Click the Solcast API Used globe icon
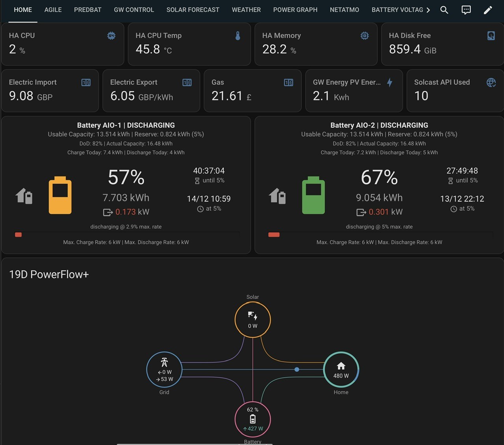This screenshot has width=504, height=445. click(x=491, y=82)
